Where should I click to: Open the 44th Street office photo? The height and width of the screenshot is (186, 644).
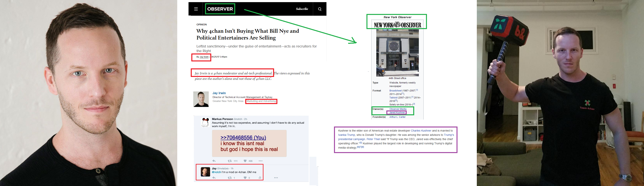[x=398, y=53]
